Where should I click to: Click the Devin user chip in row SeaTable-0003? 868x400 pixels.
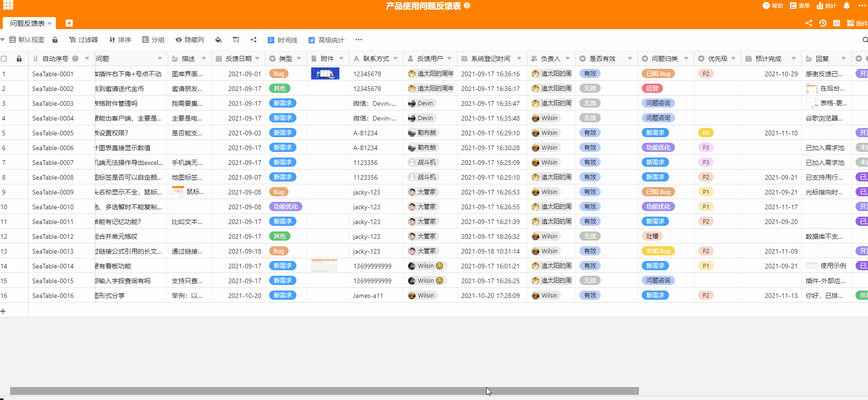click(422, 103)
